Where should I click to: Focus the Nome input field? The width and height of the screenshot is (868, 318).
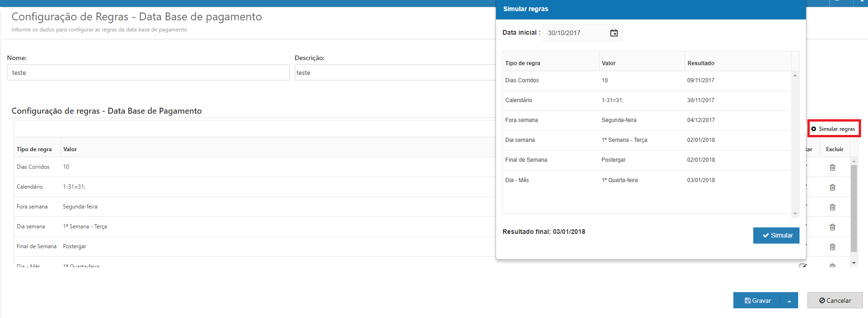148,73
